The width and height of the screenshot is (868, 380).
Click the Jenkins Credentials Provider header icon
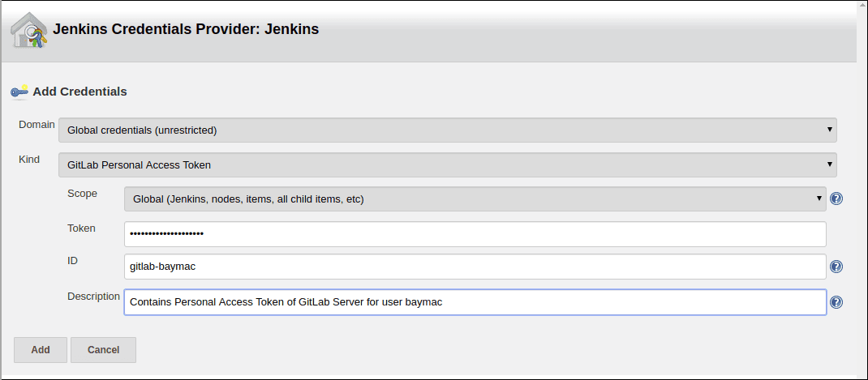click(x=29, y=30)
